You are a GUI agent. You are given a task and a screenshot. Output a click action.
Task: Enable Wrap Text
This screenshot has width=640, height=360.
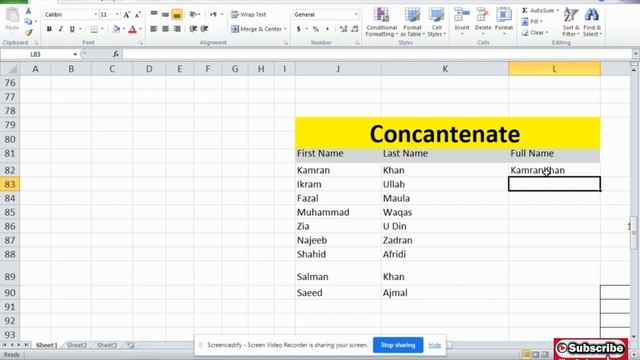coord(249,14)
